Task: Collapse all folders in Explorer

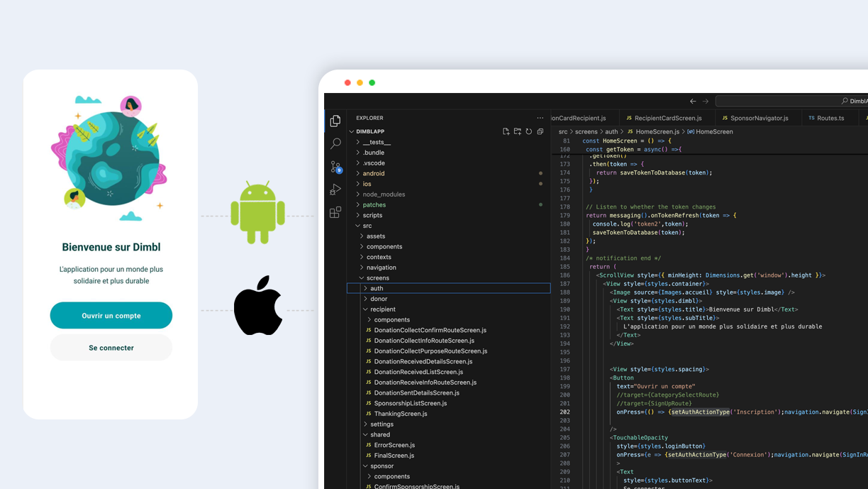Action: pos(540,131)
